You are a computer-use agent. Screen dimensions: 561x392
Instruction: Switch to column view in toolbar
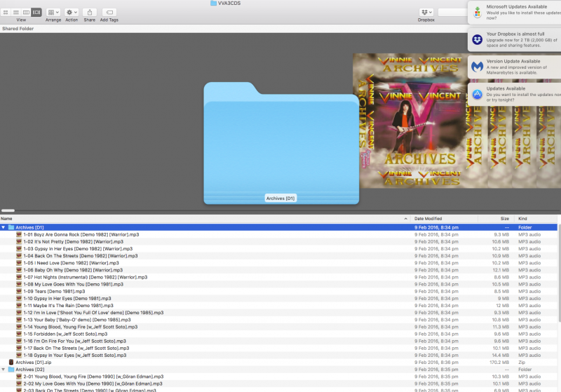[27, 13]
